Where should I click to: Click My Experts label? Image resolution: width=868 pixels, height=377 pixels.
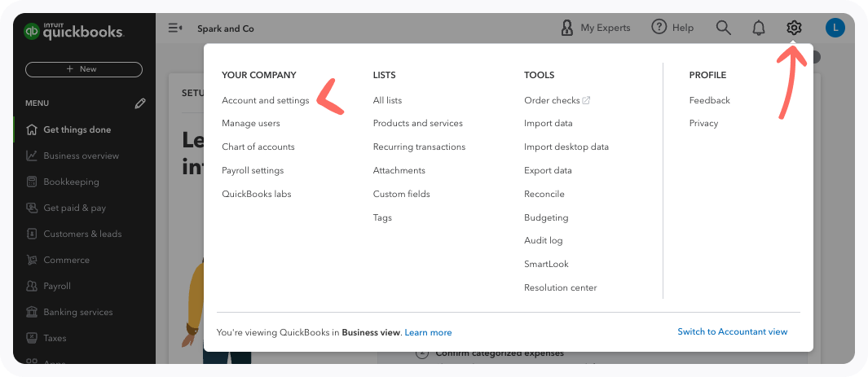point(605,28)
